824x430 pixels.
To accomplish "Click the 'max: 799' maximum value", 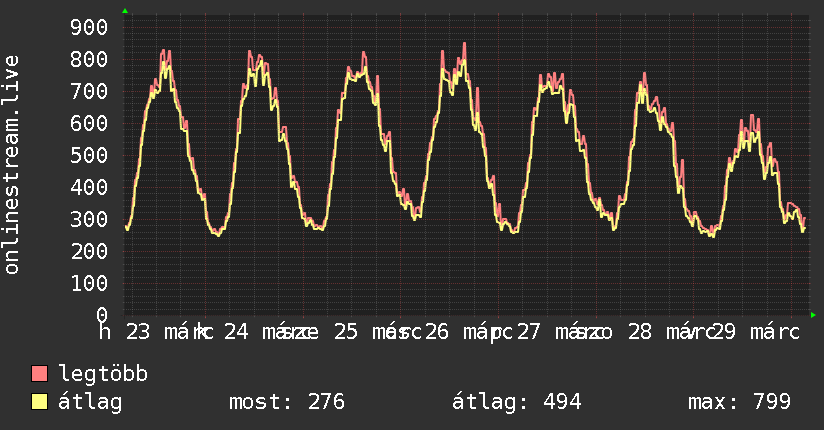I will coord(739,402).
